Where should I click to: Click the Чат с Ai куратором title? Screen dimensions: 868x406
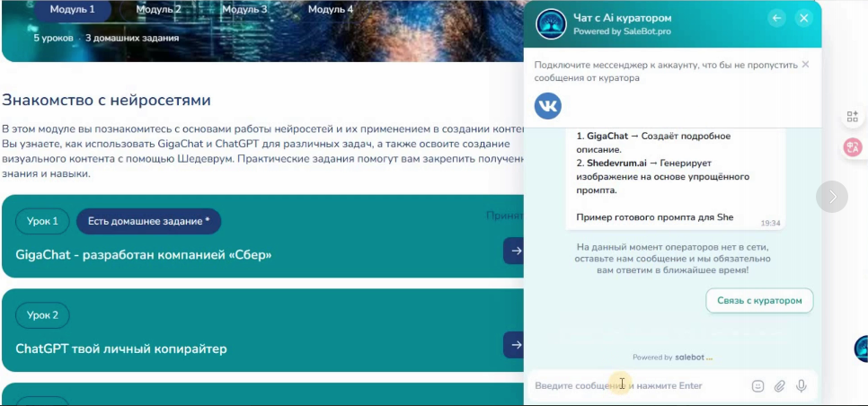tap(623, 18)
